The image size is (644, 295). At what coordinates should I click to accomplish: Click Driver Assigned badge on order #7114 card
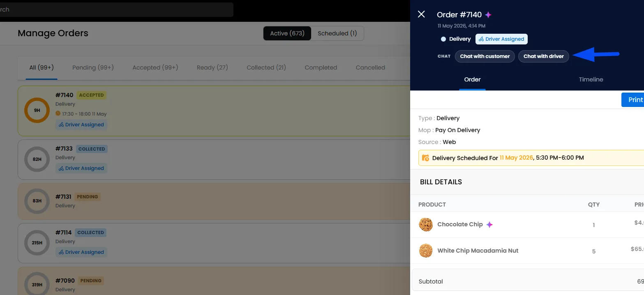(x=81, y=252)
